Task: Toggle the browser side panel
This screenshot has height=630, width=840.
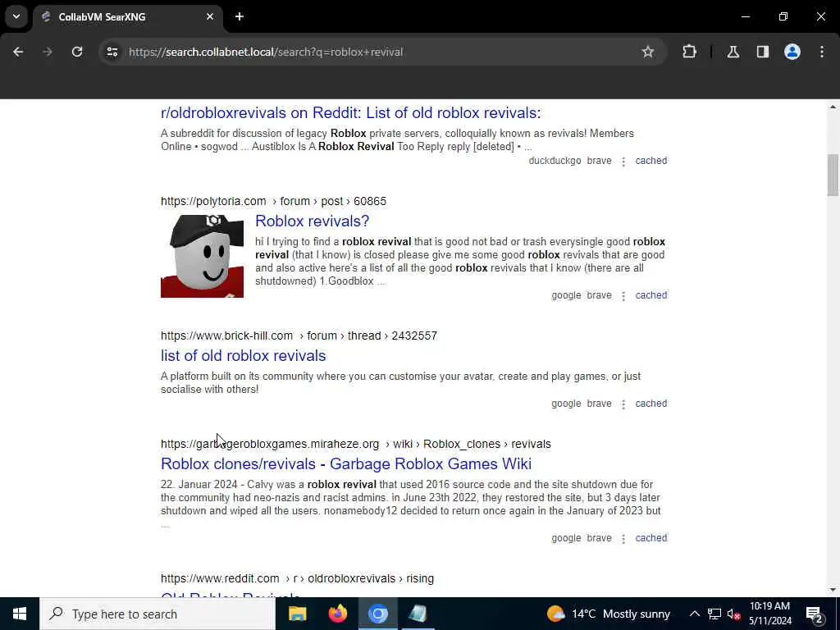Action: (x=763, y=52)
